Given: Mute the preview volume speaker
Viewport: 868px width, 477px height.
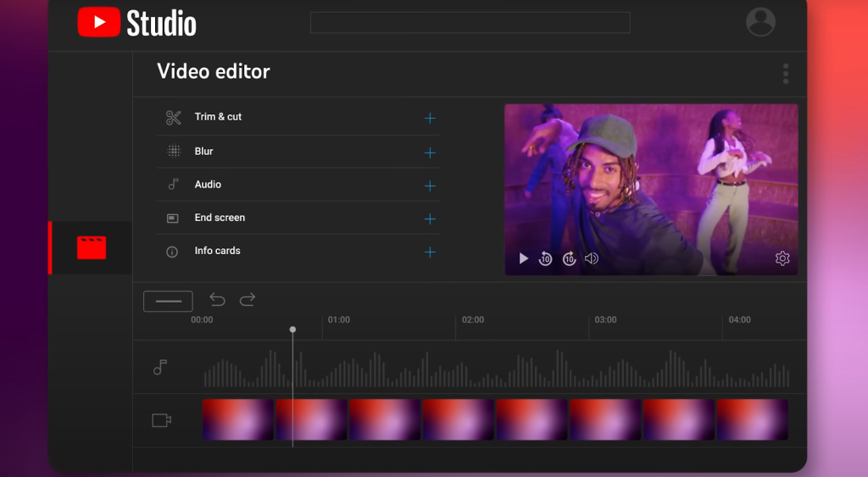Looking at the screenshot, I should [x=592, y=258].
